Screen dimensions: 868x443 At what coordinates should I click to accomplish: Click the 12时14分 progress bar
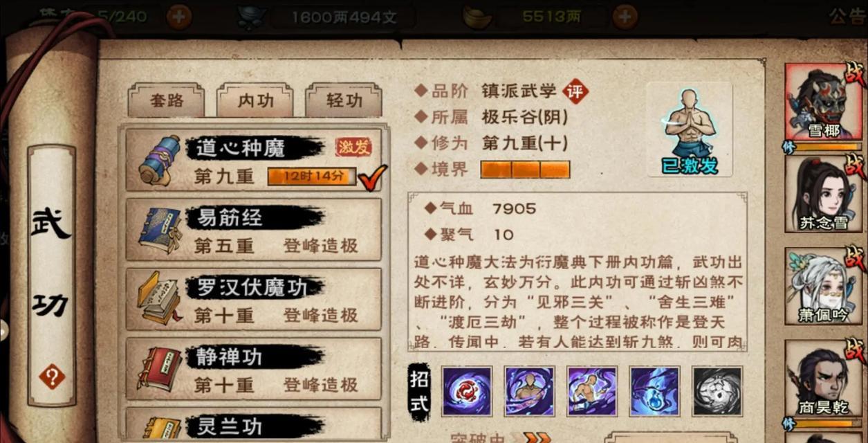coord(312,177)
